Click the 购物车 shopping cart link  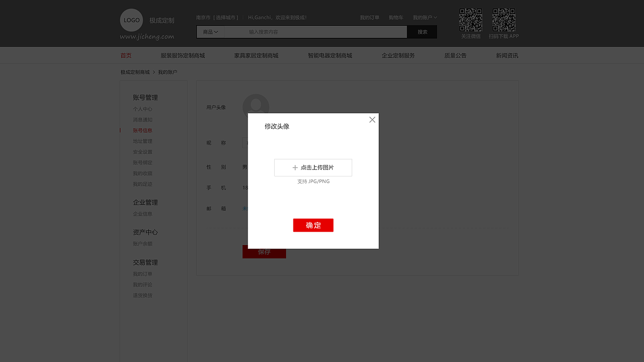pos(396,17)
